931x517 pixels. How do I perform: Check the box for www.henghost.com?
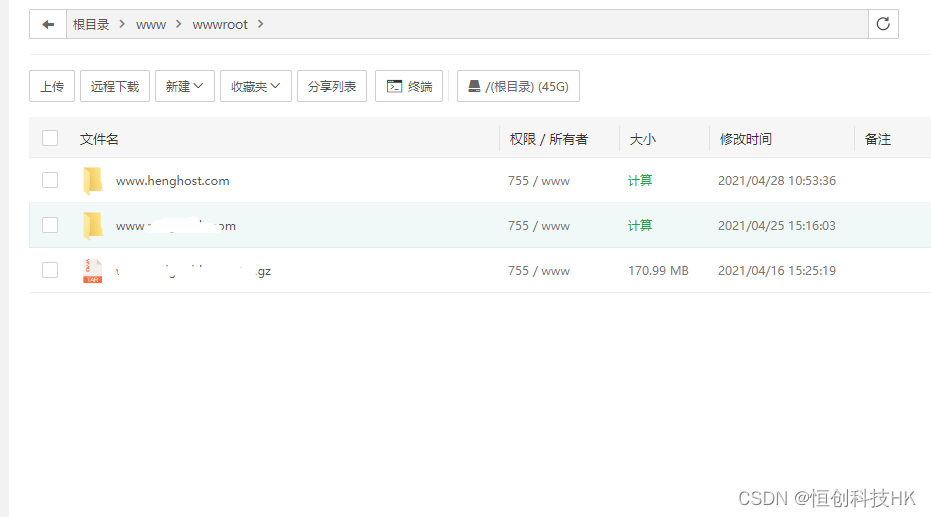(x=50, y=180)
